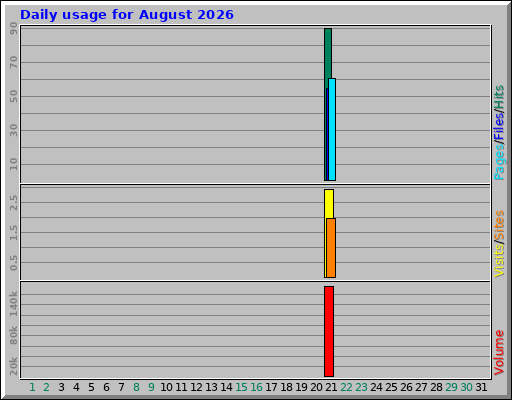The height and width of the screenshot is (400, 512).
Task: Click the dark green Hits bar for day 21
Action: pos(328,53)
